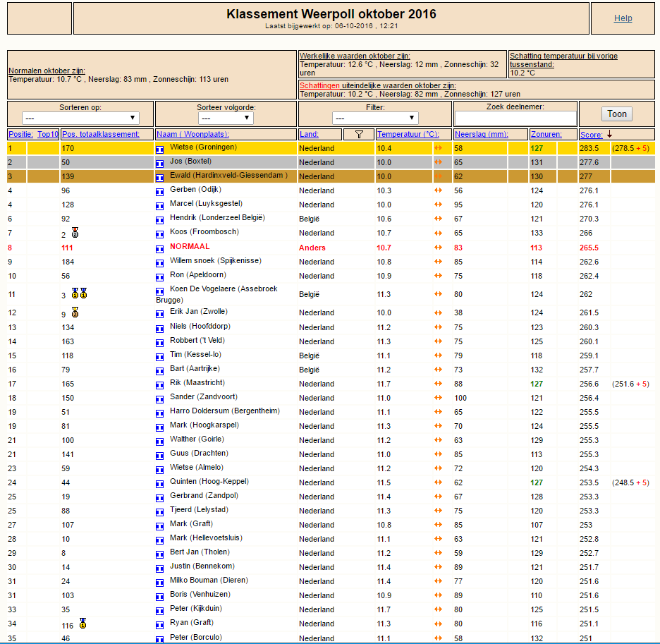Click the orange trend arrow in NORMAAL row
660x644 pixels.
438,248
